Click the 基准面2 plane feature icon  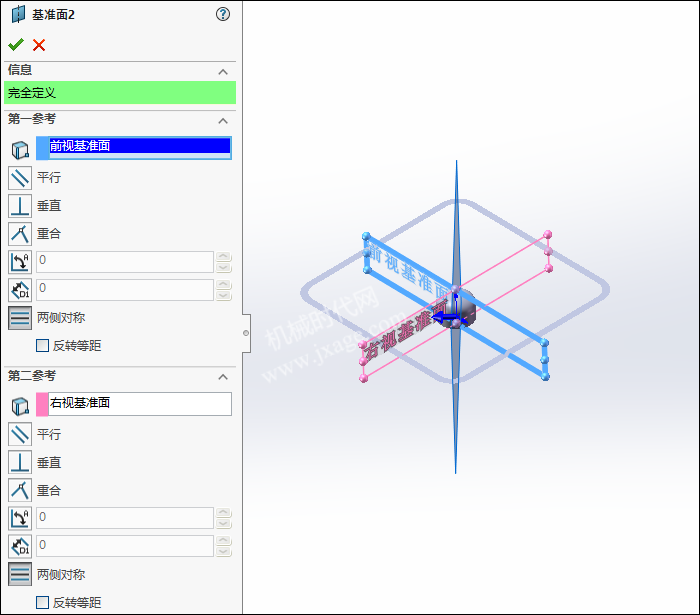coord(18,14)
